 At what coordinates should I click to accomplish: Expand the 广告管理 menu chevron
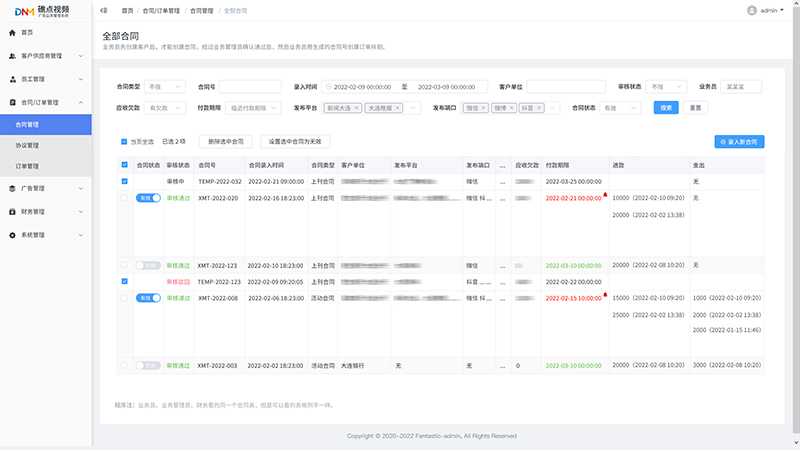pos(81,188)
